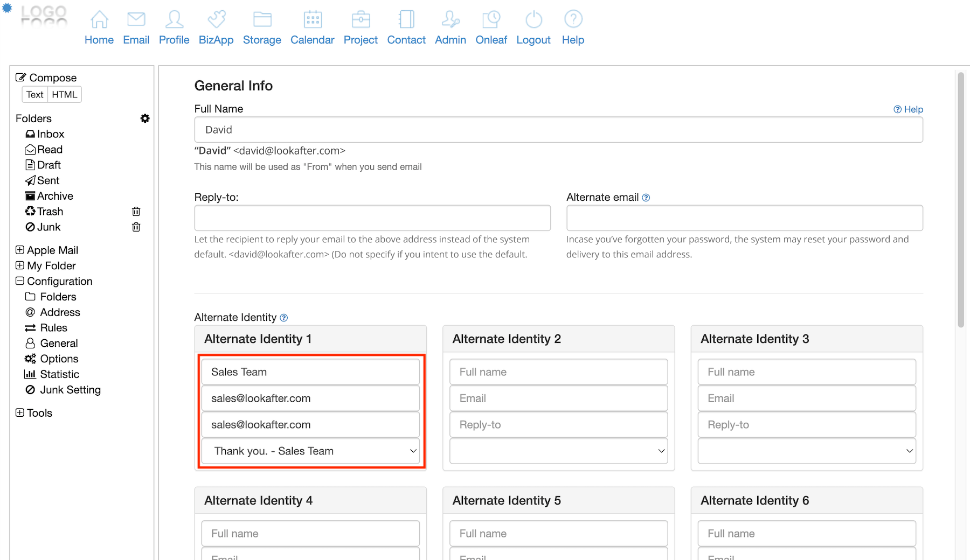Open the Storage folder icon
This screenshot has height=560, width=970.
pyautogui.click(x=262, y=20)
